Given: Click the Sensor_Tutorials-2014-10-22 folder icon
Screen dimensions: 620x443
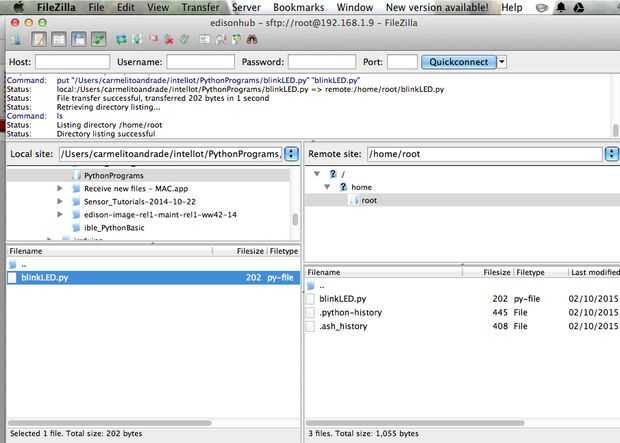Looking at the screenshot, I should click(x=77, y=202).
